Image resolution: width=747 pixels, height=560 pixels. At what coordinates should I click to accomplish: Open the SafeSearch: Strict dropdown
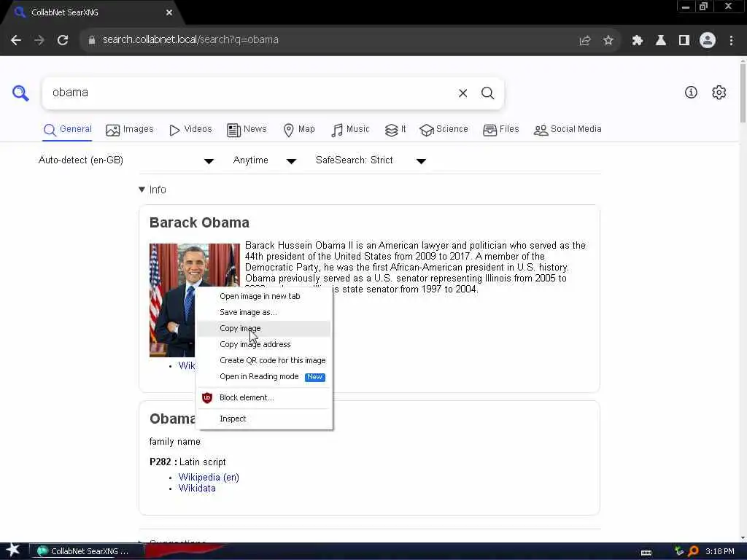pyautogui.click(x=371, y=160)
